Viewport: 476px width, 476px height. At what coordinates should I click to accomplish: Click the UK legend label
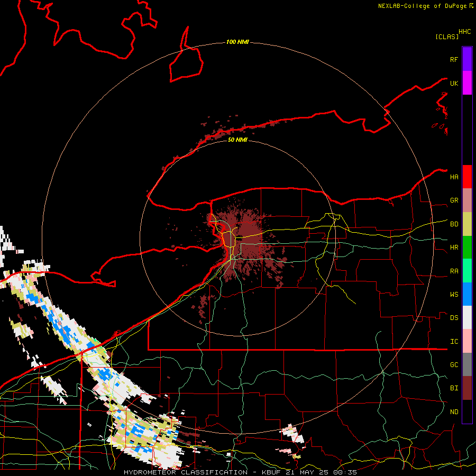coord(454,83)
